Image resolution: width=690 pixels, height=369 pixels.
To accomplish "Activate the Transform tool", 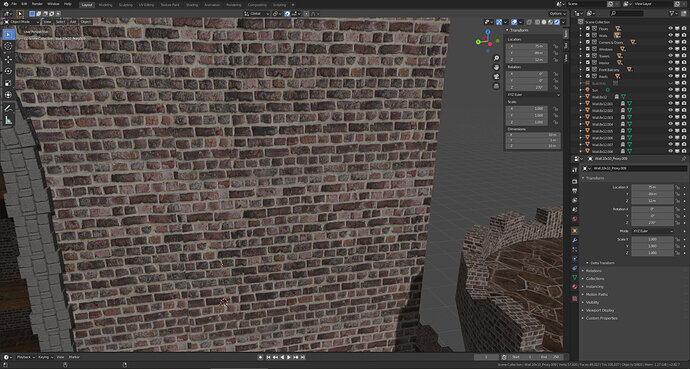I will 8,95.
